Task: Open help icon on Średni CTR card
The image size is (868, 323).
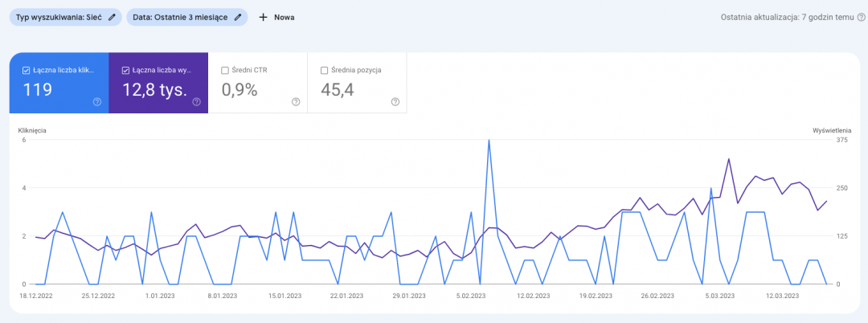Action: click(x=296, y=102)
